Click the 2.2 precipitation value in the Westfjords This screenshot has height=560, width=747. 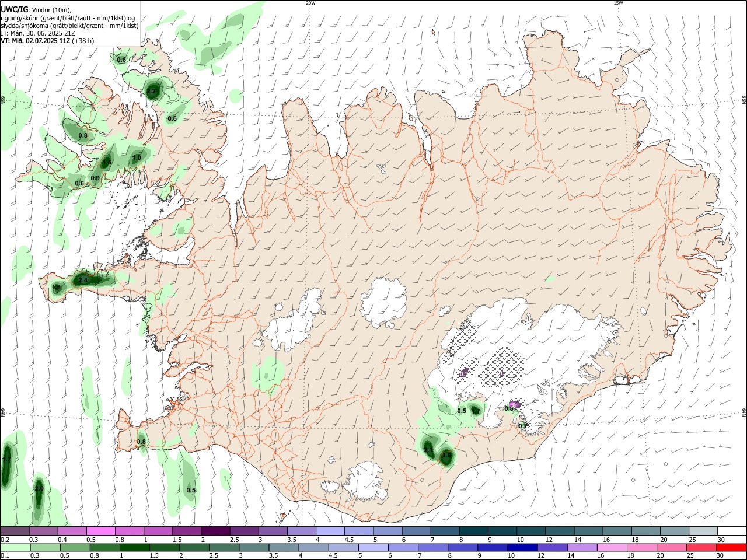(152, 92)
